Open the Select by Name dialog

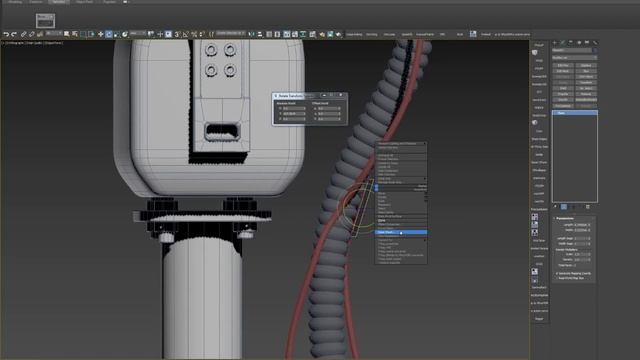tap(75, 34)
